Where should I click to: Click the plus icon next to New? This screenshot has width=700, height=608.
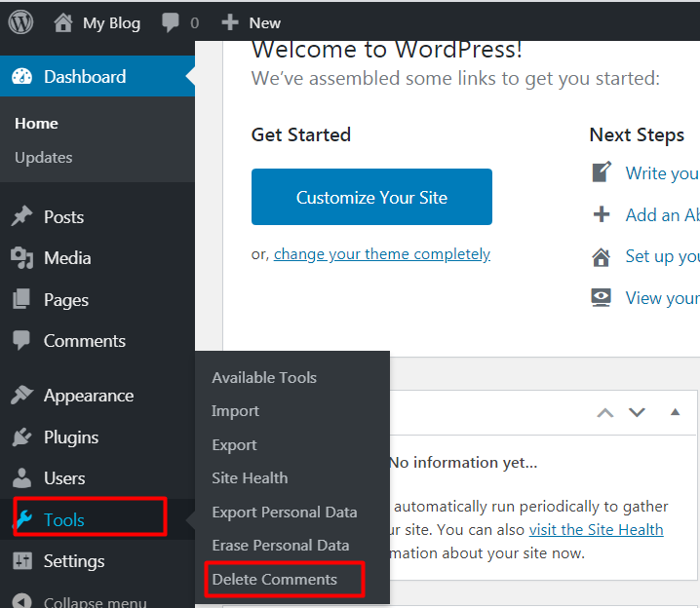pos(230,22)
